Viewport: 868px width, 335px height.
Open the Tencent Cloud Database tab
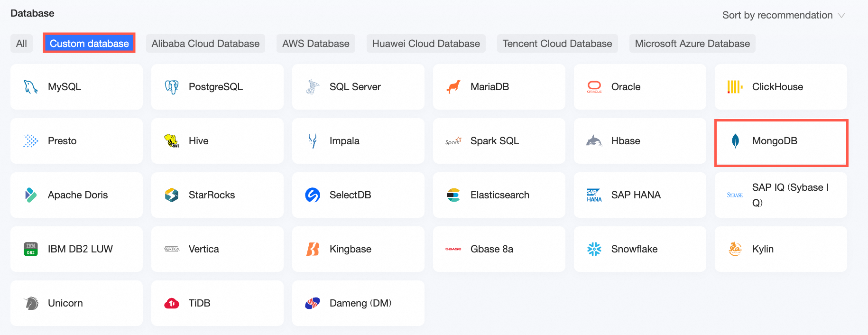557,44
